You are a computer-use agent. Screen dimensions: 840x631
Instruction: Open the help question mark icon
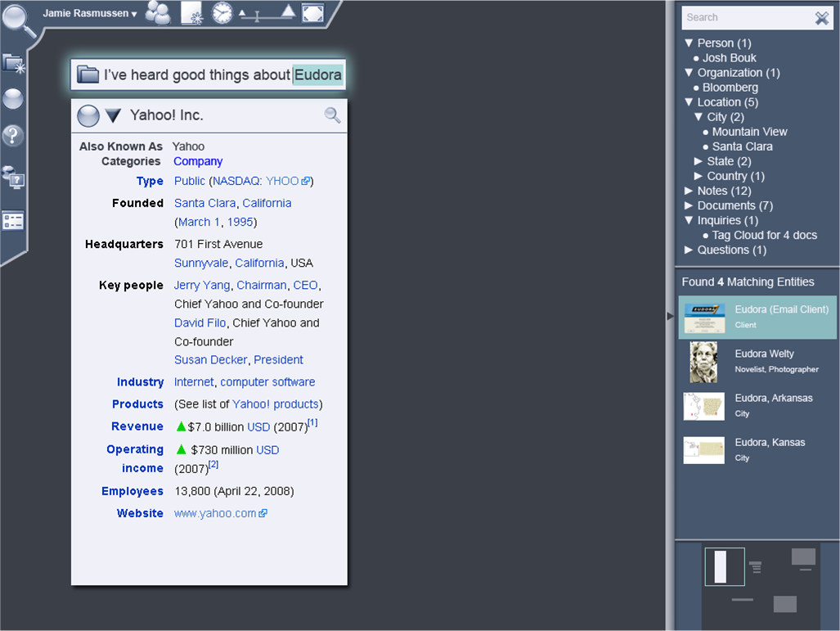coord(13,136)
